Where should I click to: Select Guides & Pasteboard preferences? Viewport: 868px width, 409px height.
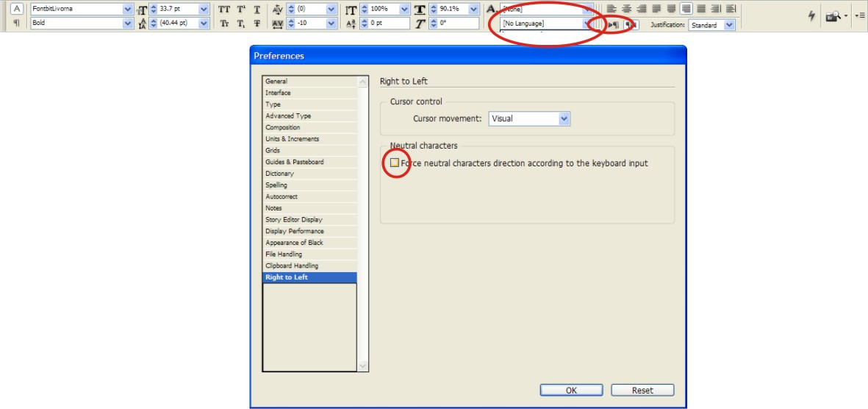click(x=309, y=163)
